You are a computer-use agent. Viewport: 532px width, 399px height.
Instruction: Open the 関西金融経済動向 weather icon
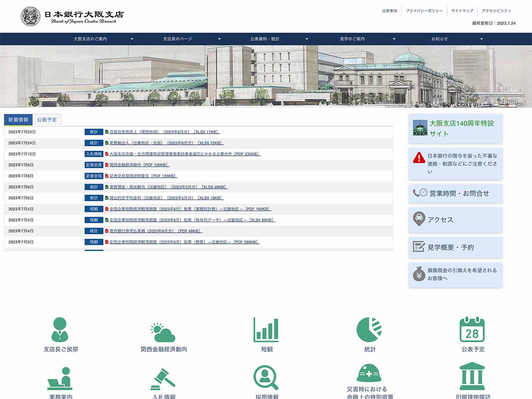tap(163, 332)
